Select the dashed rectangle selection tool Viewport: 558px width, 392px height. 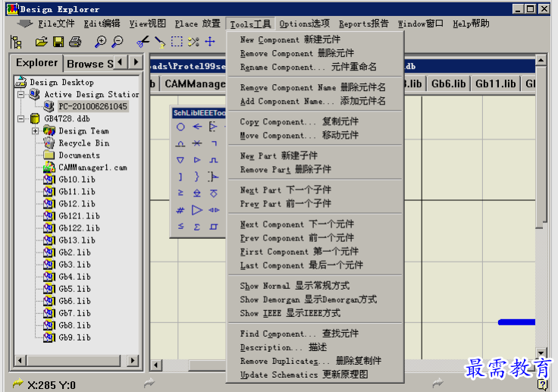point(177,42)
